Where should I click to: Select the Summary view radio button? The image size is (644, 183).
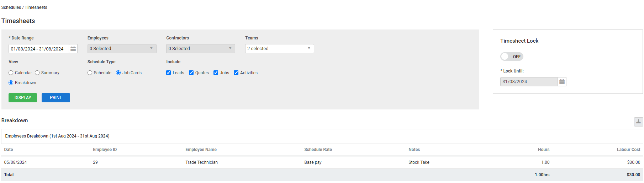(37, 73)
